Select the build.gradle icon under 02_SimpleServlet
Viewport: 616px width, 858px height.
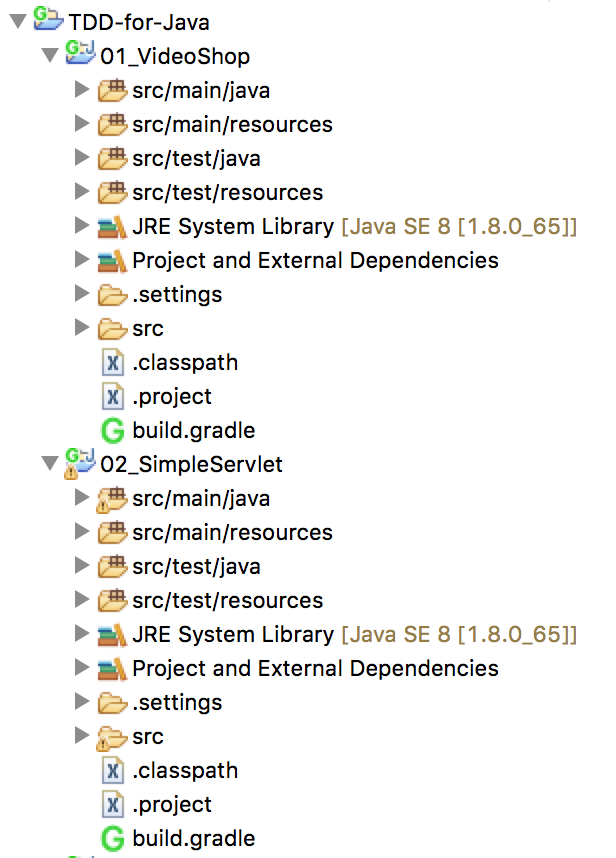111,838
